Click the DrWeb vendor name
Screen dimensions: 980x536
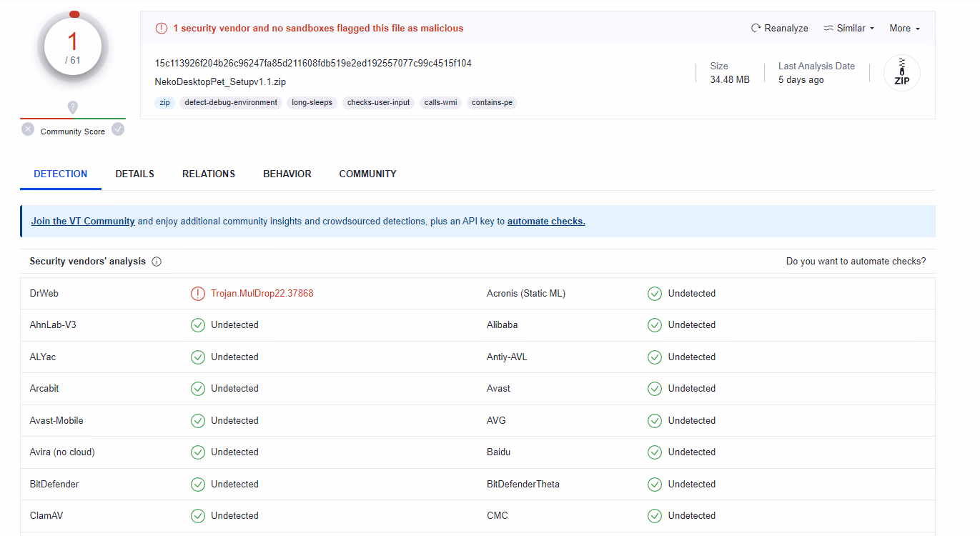click(x=44, y=294)
